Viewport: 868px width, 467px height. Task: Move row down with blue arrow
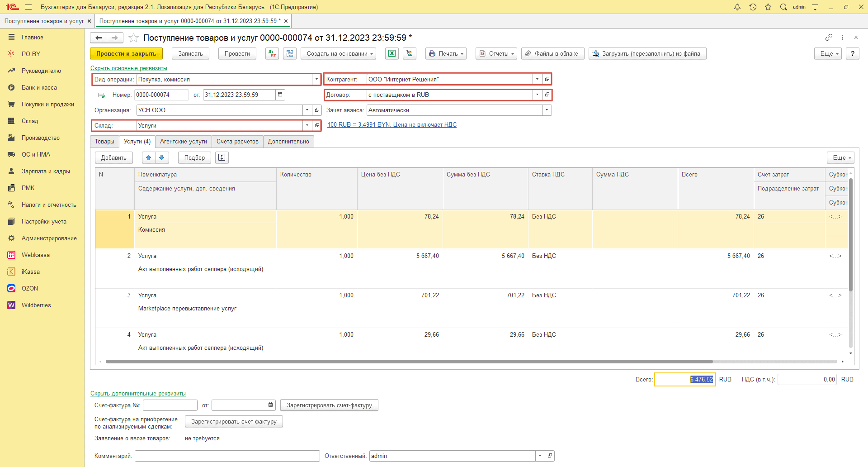point(162,157)
